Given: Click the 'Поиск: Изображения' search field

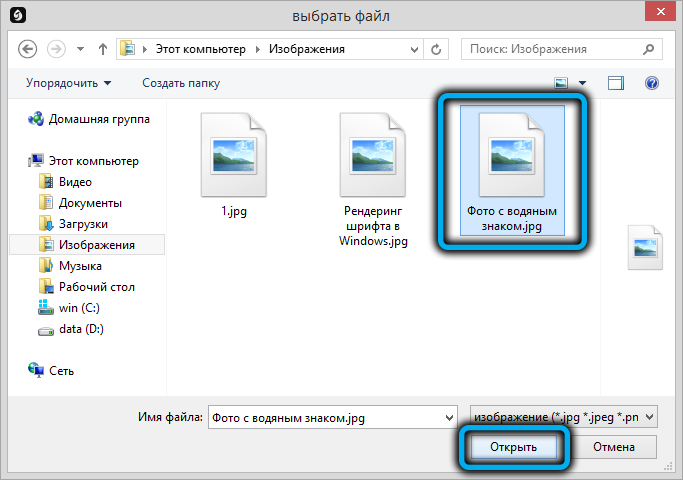Looking at the screenshot, I should tap(561, 49).
